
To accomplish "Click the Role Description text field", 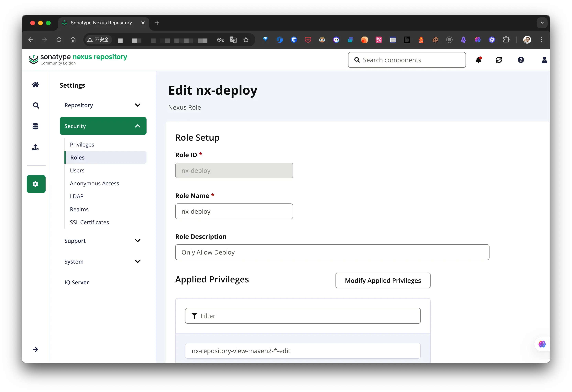I will coord(332,252).
